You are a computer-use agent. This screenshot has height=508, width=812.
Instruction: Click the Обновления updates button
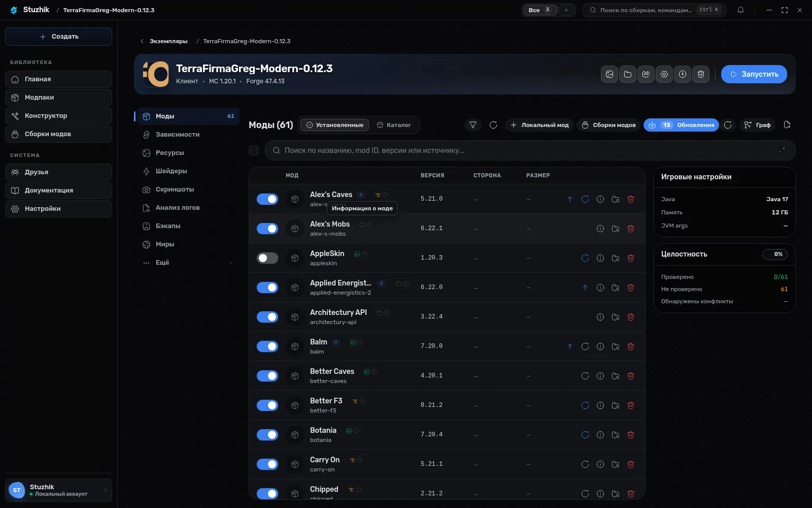(681, 125)
